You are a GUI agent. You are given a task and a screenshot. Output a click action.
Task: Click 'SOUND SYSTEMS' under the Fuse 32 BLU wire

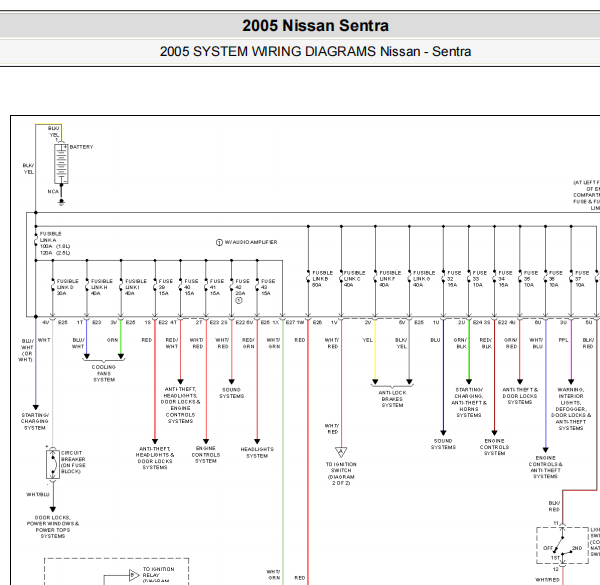[x=443, y=444]
